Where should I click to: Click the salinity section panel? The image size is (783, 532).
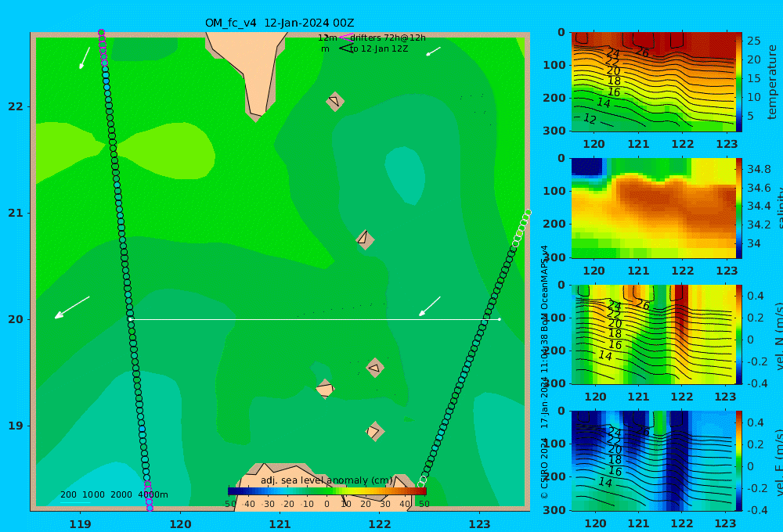(654, 208)
